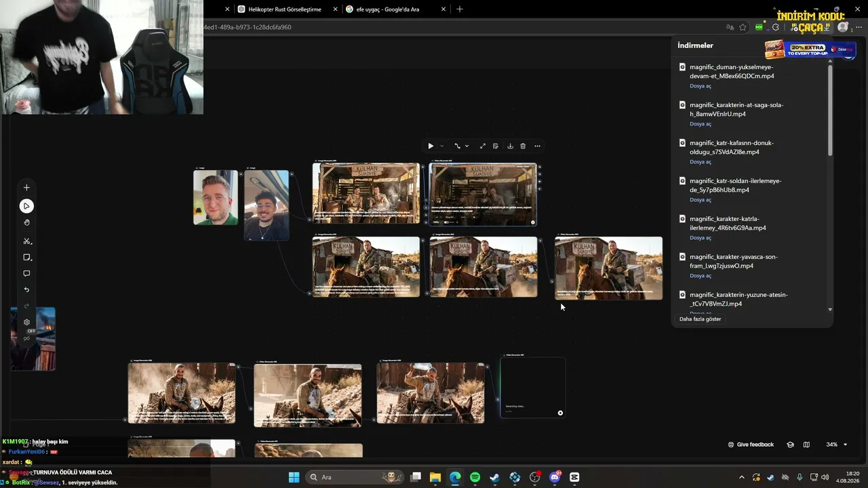The width and height of the screenshot is (868, 488).
Task: Close the Helikopter Rust Görselleştirme tab
Action: [335, 9]
